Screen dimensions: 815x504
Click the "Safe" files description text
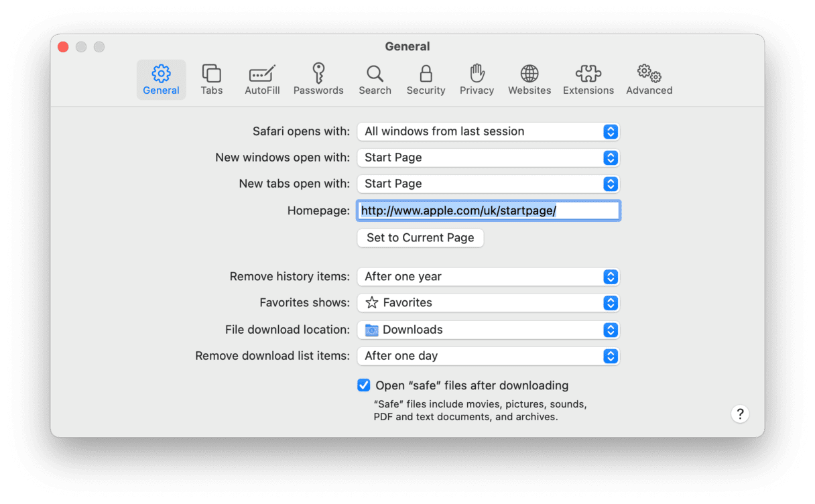point(480,411)
